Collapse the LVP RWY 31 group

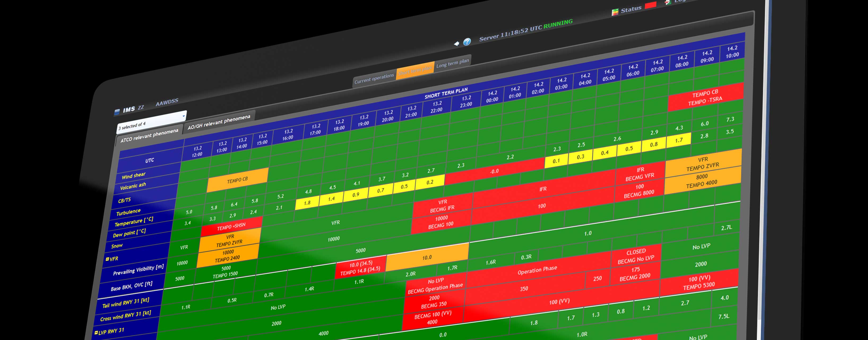point(96,333)
